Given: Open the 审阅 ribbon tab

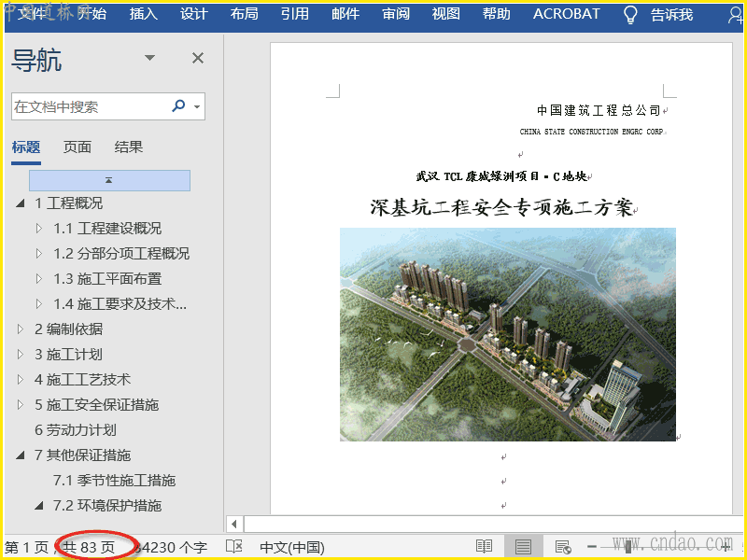Looking at the screenshot, I should [395, 14].
